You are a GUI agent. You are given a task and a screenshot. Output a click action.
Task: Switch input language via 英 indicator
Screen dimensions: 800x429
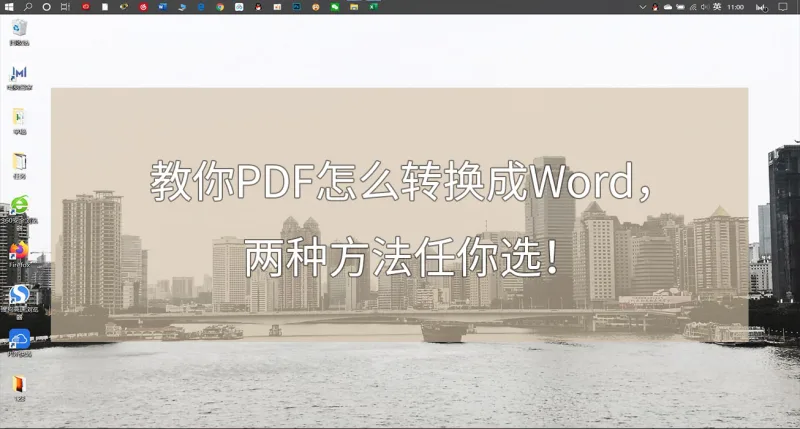717,7
